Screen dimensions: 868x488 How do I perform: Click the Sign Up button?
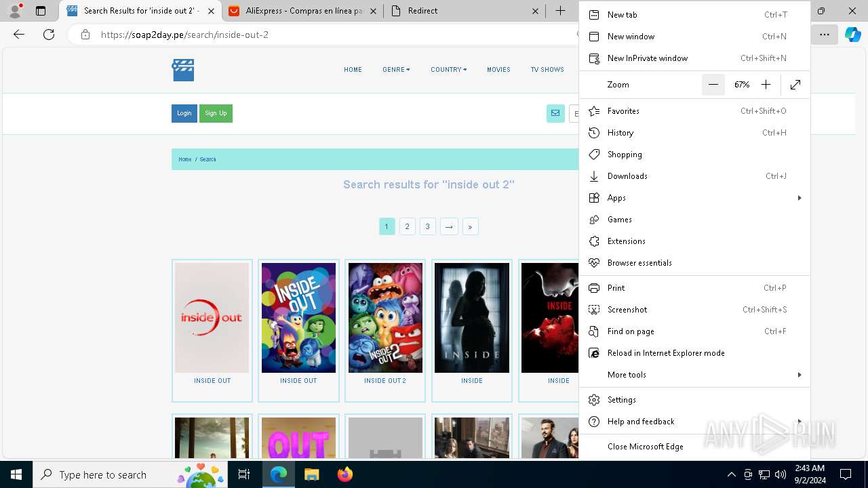[216, 114]
